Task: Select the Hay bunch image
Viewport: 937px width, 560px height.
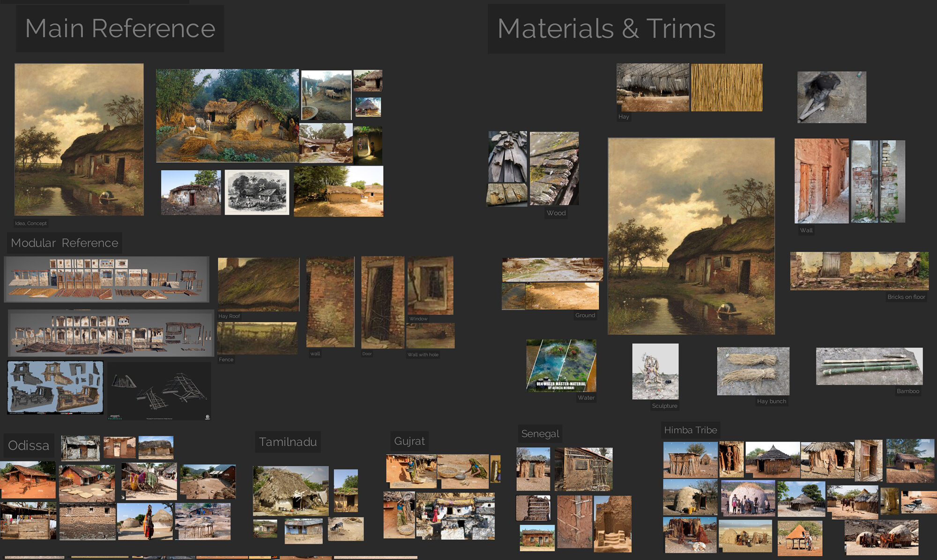Action: (x=753, y=371)
